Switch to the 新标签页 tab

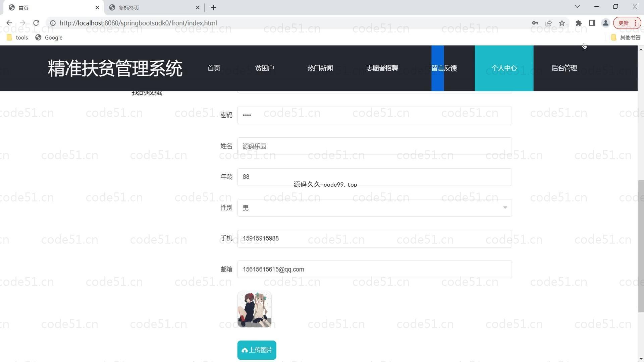click(x=154, y=7)
